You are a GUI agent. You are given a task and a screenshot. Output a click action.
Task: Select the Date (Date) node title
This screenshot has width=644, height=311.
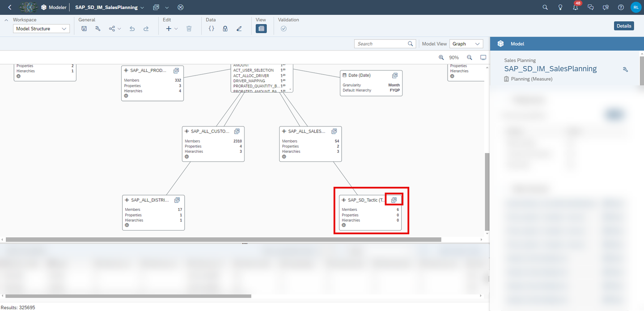[360, 76]
